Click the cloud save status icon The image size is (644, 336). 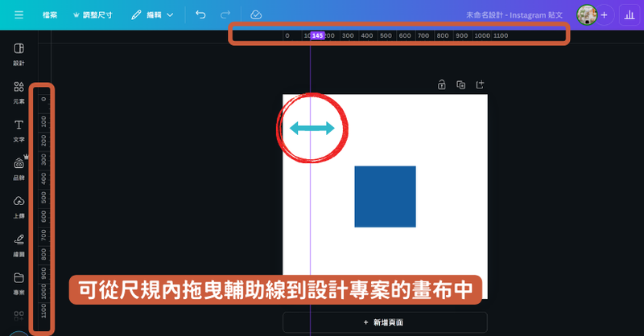tap(256, 14)
